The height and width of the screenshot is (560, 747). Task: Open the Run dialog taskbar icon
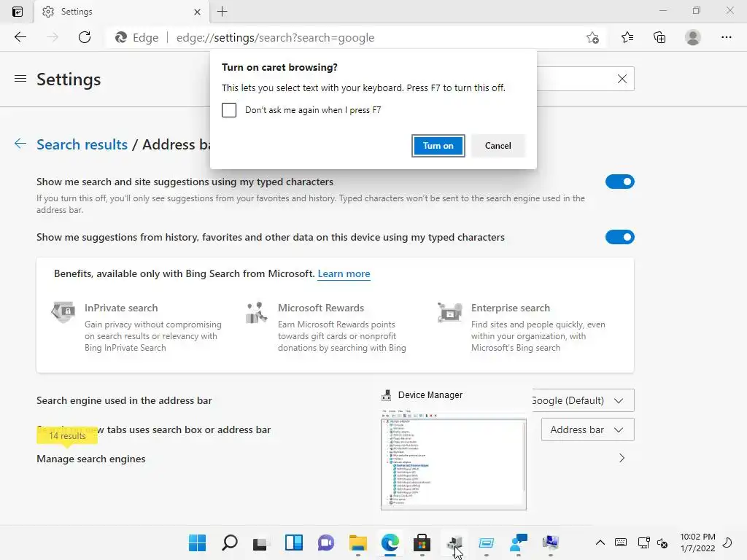point(486,542)
